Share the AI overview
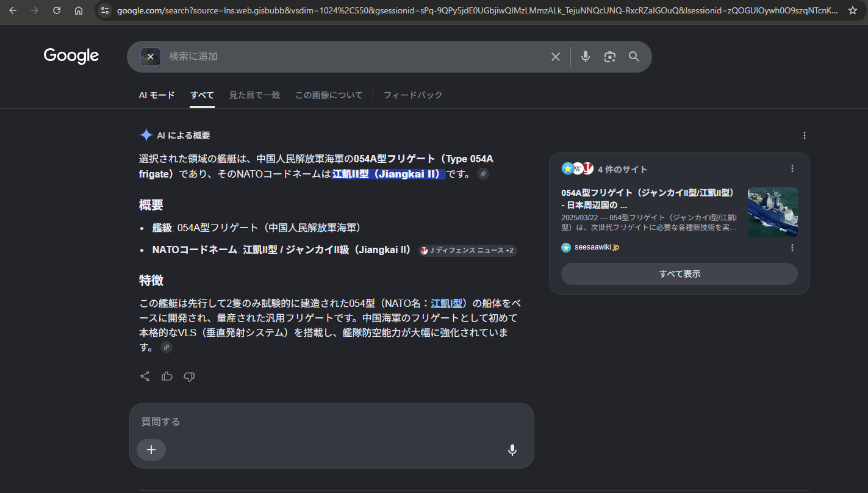This screenshot has height=493, width=868. pyautogui.click(x=145, y=376)
